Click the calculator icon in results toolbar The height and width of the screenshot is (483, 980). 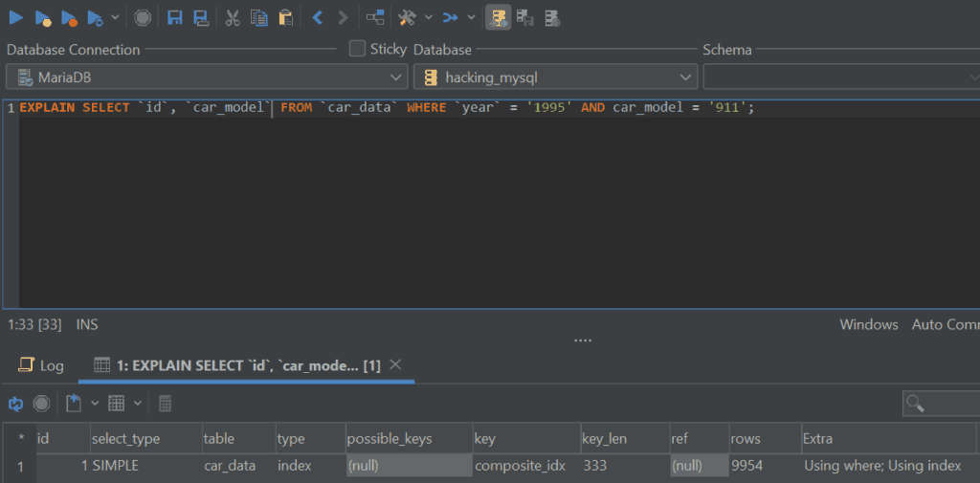point(165,404)
